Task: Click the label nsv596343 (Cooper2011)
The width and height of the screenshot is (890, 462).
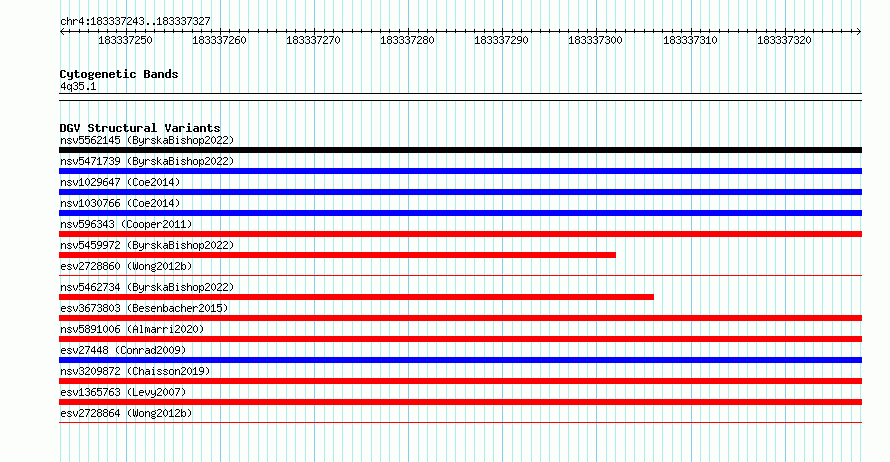Action: tap(126, 224)
